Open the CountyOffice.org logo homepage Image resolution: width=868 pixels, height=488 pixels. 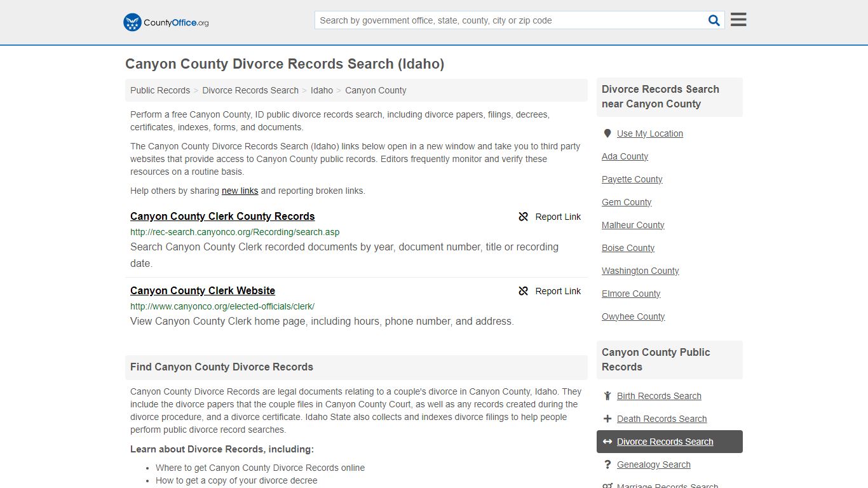(166, 22)
